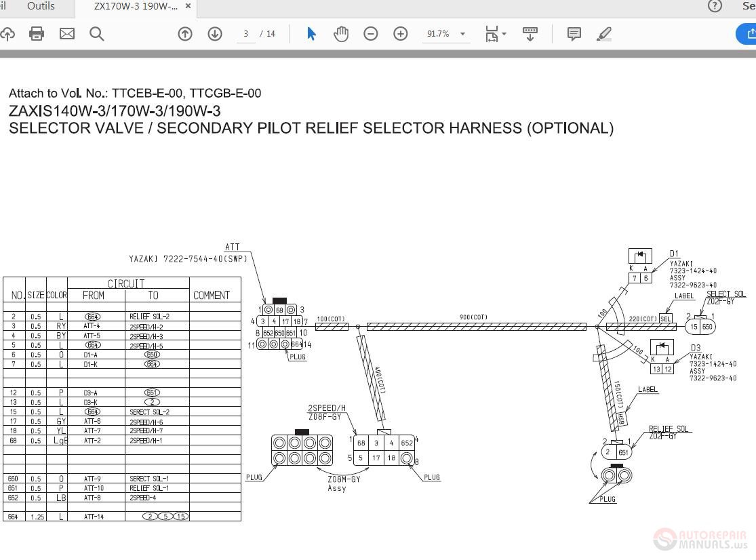
Task: Click the cloud upload icon
Action: click(7, 34)
